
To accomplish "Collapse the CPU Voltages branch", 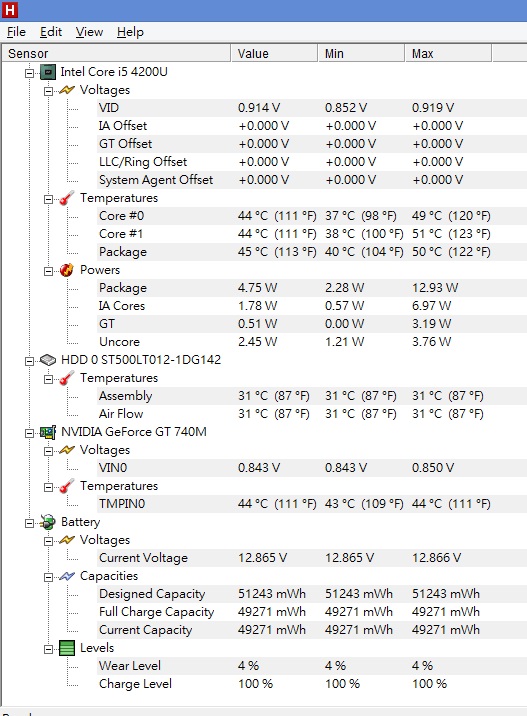I will tap(48, 91).
